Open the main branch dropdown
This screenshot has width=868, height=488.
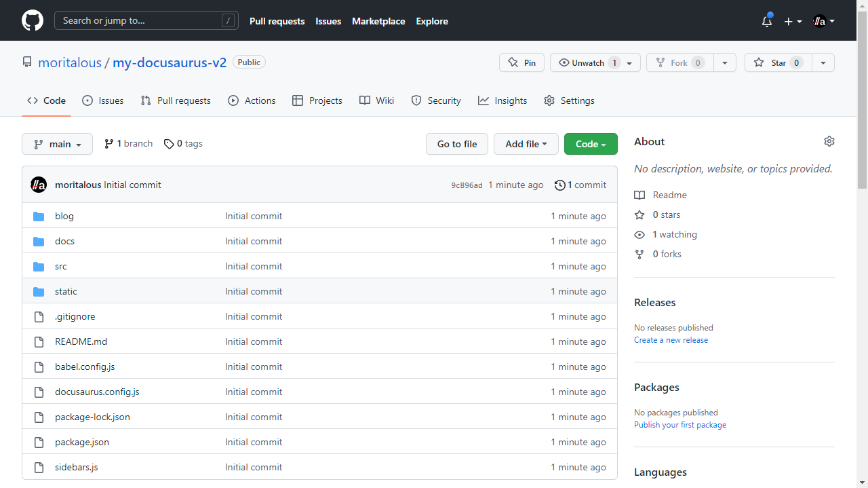58,144
